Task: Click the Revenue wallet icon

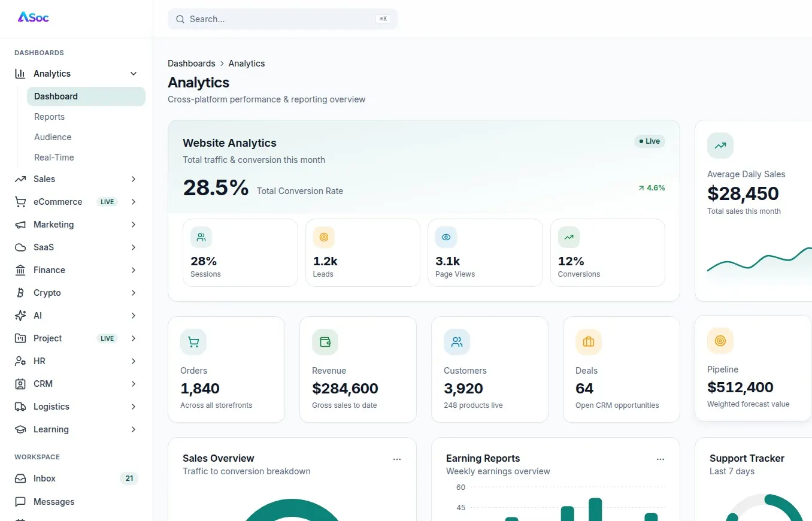Action: 325,342
